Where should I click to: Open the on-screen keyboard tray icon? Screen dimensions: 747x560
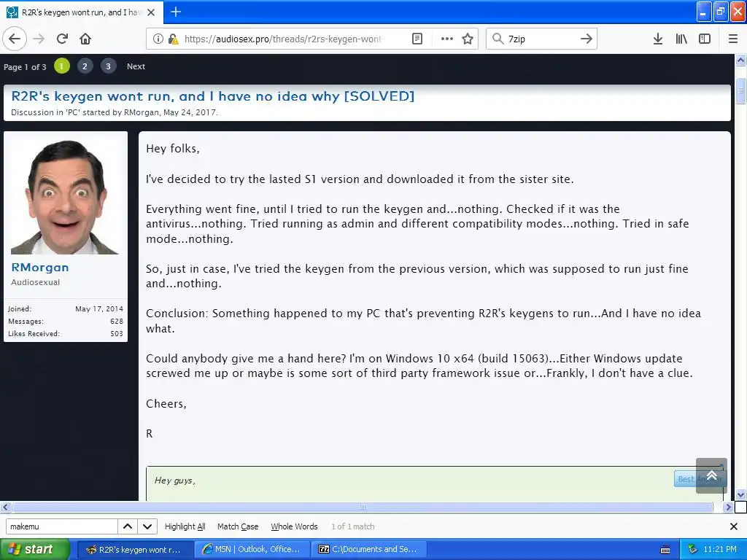[x=665, y=550]
